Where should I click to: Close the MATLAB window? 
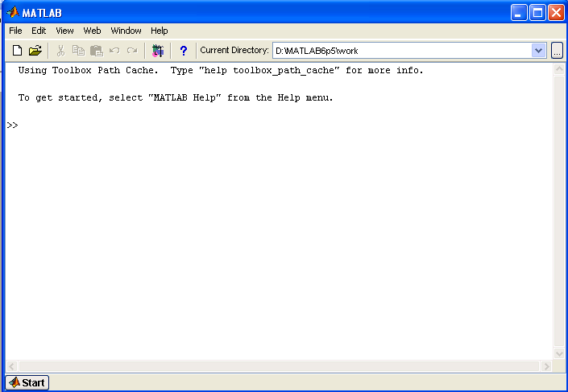[557, 13]
